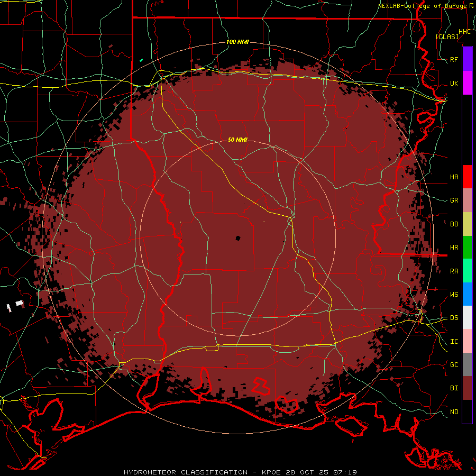Click the RF purple legend swatch

(467, 59)
